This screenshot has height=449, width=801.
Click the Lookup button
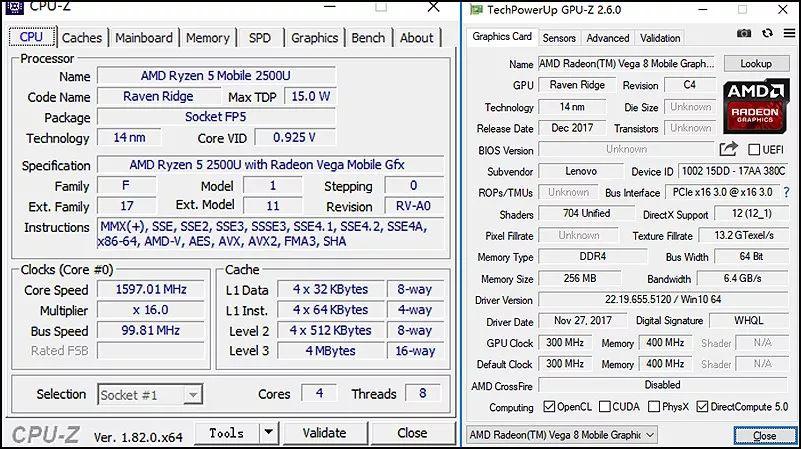(x=756, y=64)
